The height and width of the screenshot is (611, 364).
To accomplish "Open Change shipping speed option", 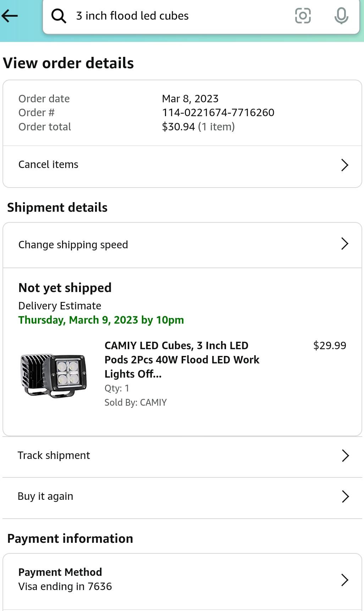I will (x=73, y=245).
